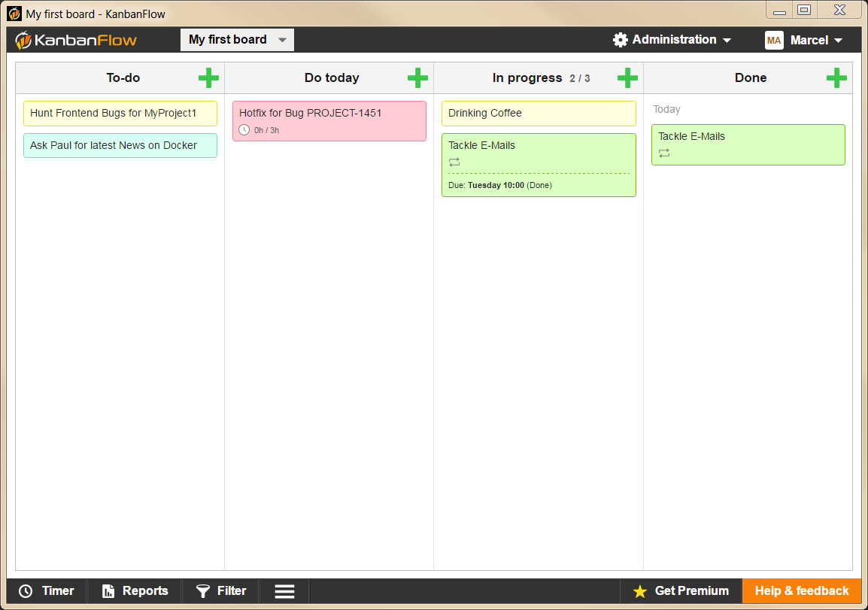Click the recurrence icon on Tackle E-Mails card

pos(454,162)
